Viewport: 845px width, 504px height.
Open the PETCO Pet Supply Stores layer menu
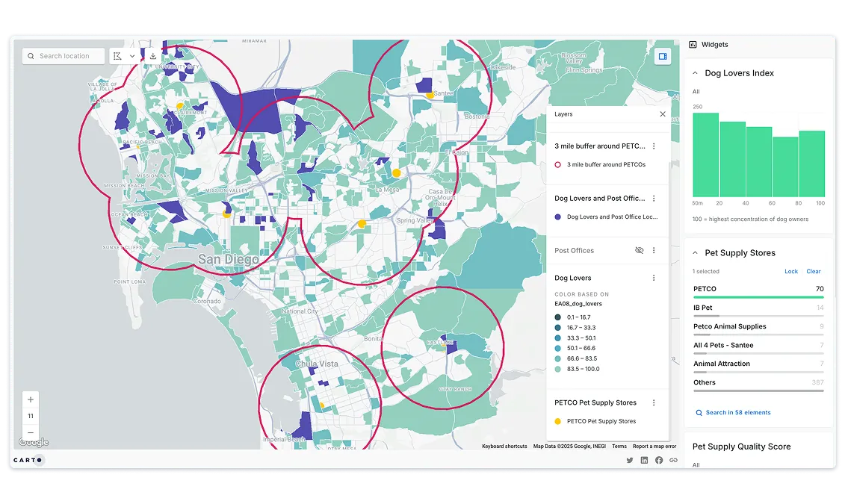tap(654, 402)
